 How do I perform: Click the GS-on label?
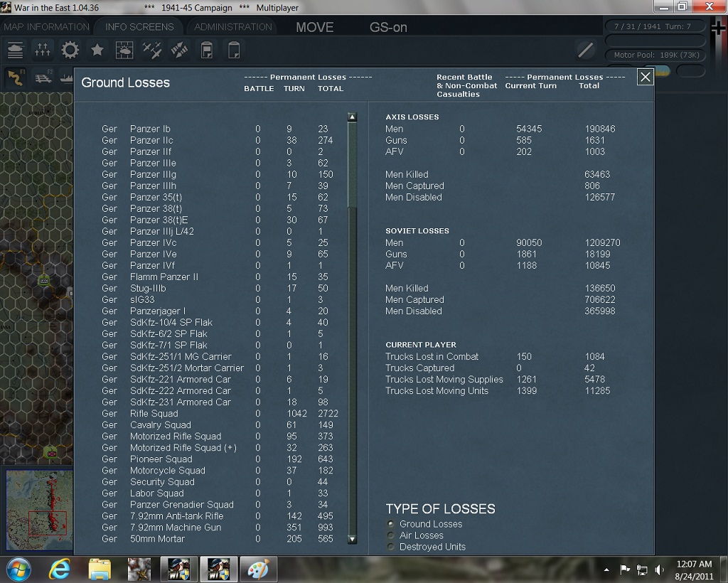(x=388, y=28)
